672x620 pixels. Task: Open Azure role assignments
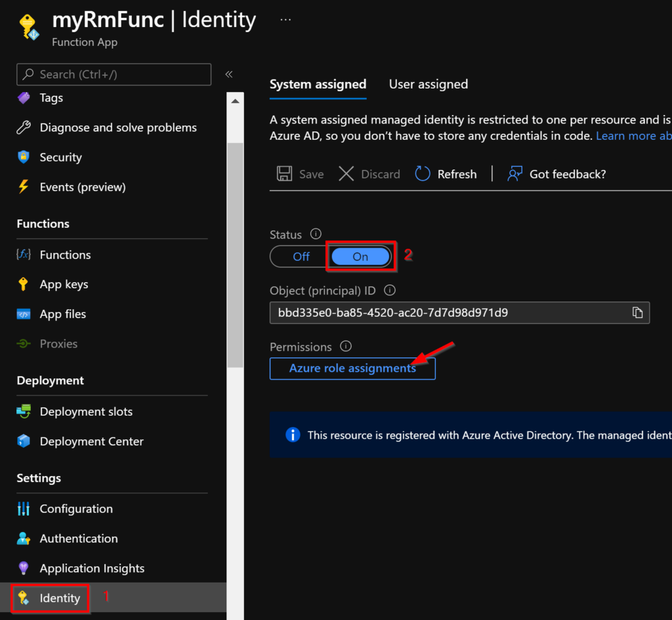(352, 368)
